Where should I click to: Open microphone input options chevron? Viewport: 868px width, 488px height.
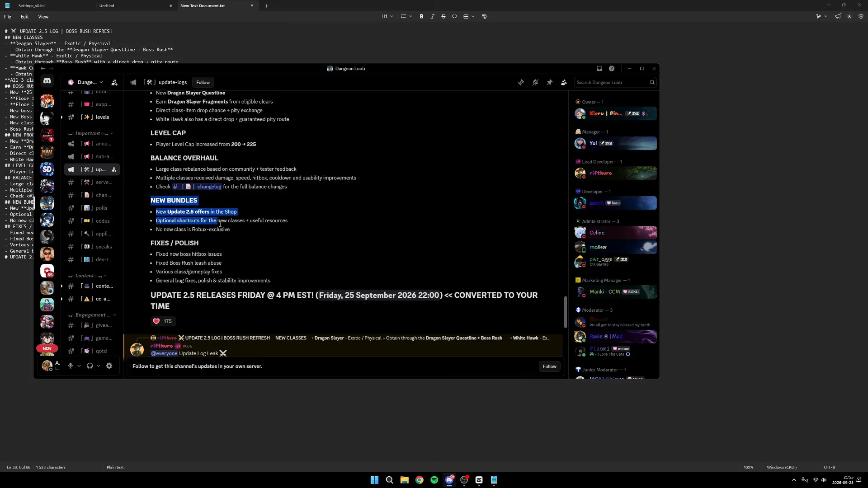[79, 366]
